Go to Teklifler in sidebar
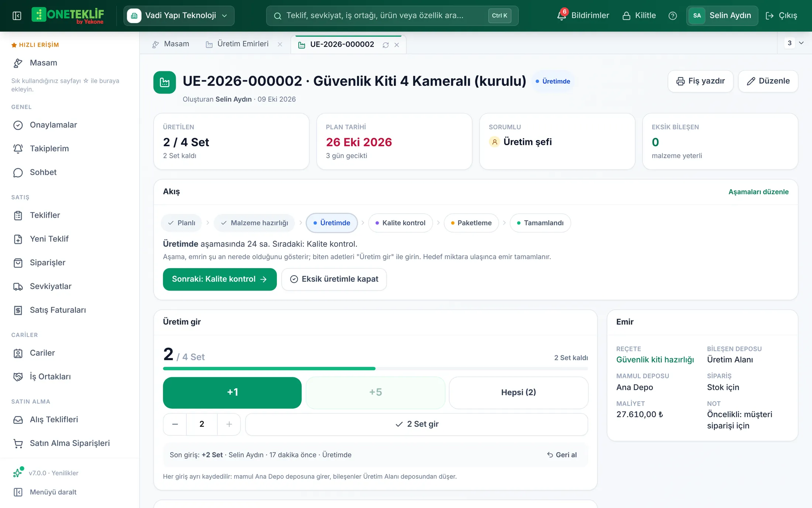The width and height of the screenshot is (812, 508). [70, 215]
